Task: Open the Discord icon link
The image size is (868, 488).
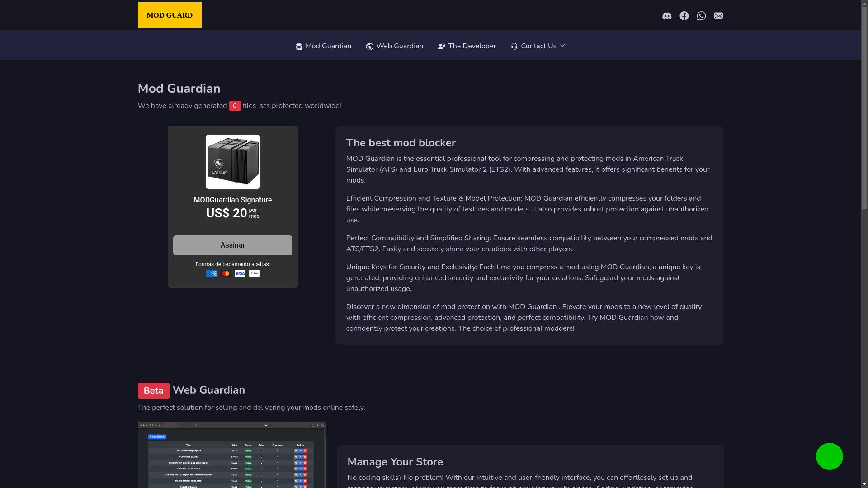Action: (667, 16)
